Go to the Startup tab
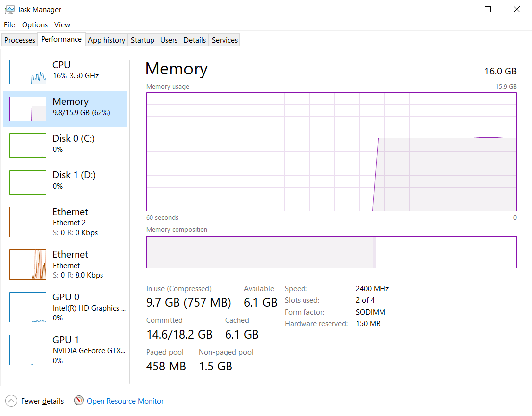The height and width of the screenshot is (416, 532). [x=143, y=40]
